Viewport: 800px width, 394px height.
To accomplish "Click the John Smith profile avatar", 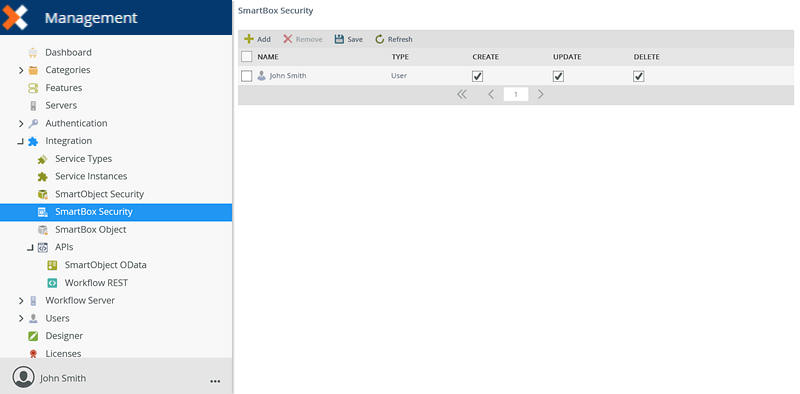I will [23, 377].
